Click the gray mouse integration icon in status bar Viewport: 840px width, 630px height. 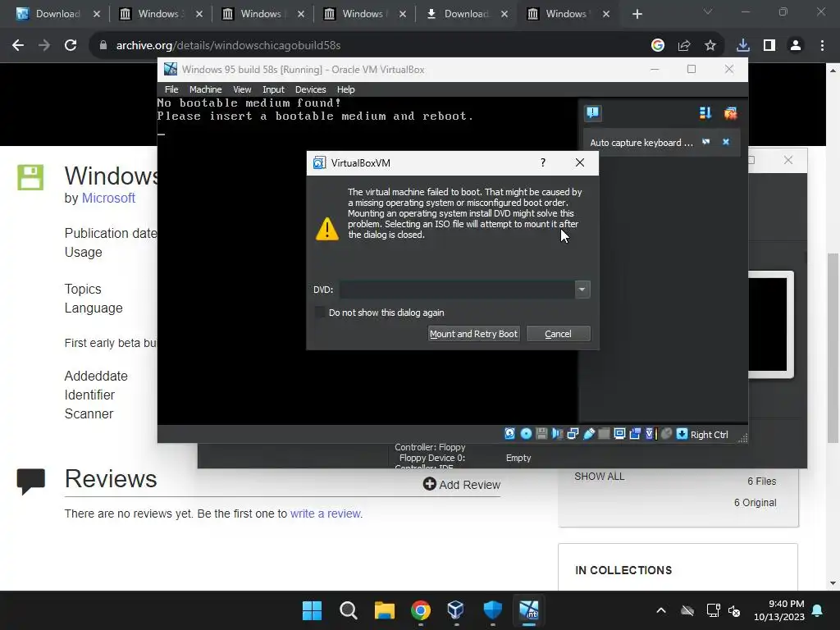pyautogui.click(x=666, y=434)
